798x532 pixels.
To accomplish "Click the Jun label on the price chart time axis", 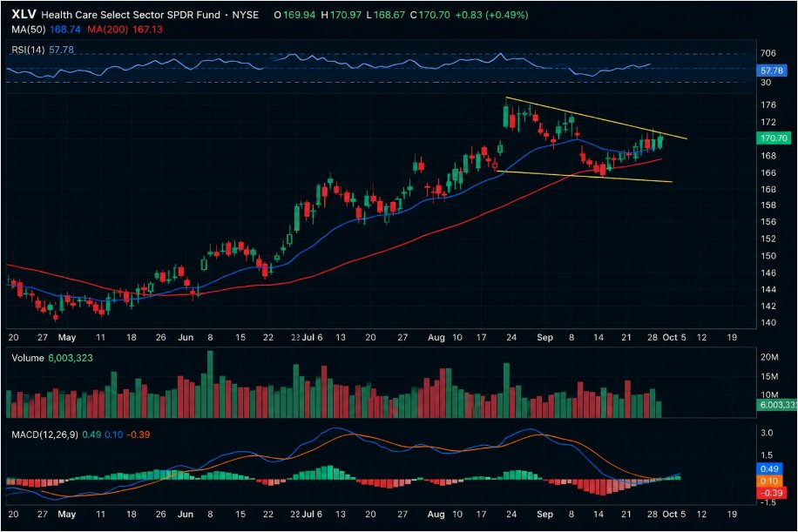I will point(186,337).
